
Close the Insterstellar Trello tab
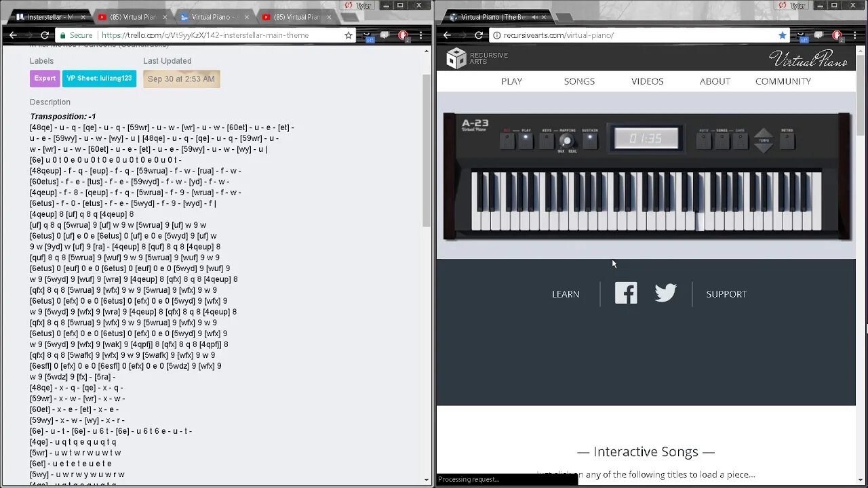(83, 17)
